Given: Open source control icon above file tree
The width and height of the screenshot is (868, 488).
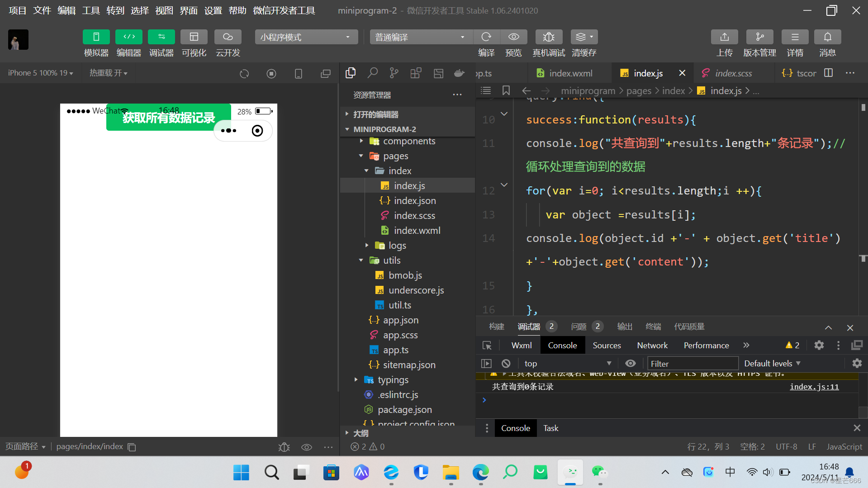Looking at the screenshot, I should [393, 73].
